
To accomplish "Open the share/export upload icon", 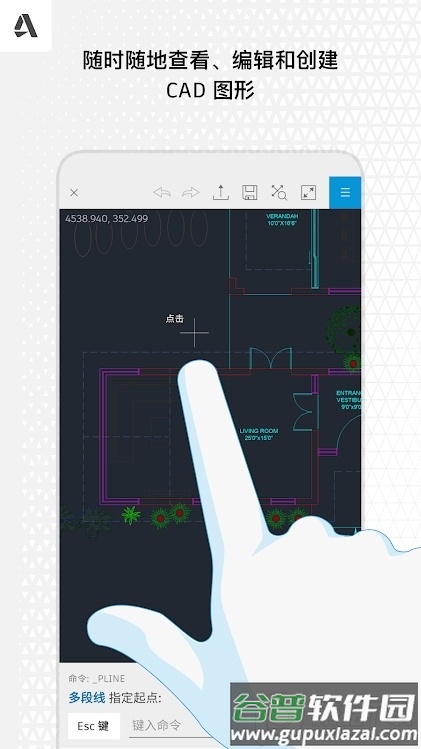I will (x=220, y=192).
